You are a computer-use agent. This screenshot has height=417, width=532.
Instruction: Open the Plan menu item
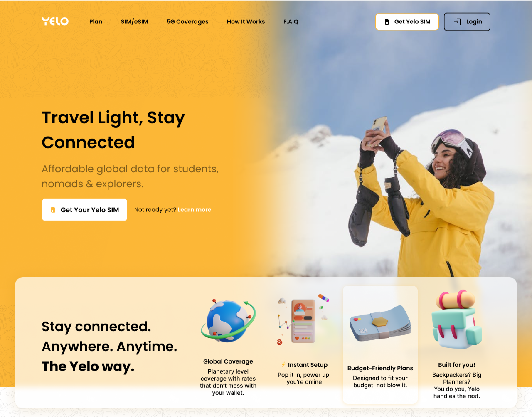[x=96, y=22]
